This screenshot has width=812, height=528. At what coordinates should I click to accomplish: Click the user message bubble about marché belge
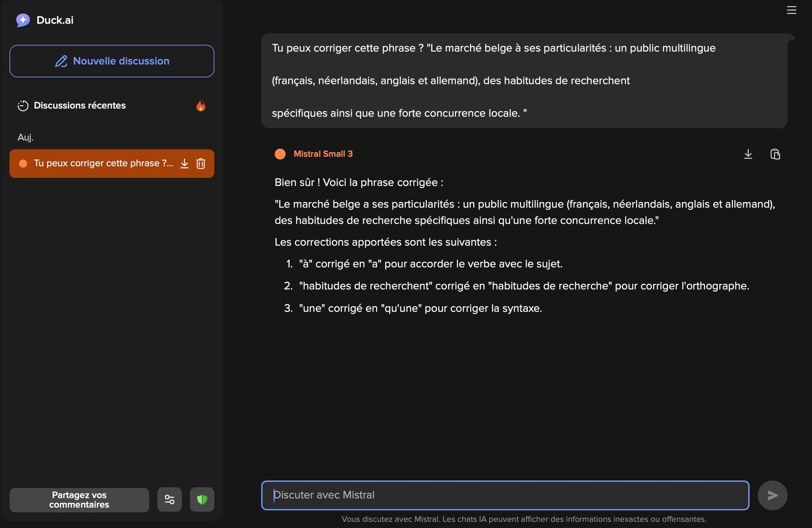pos(524,80)
